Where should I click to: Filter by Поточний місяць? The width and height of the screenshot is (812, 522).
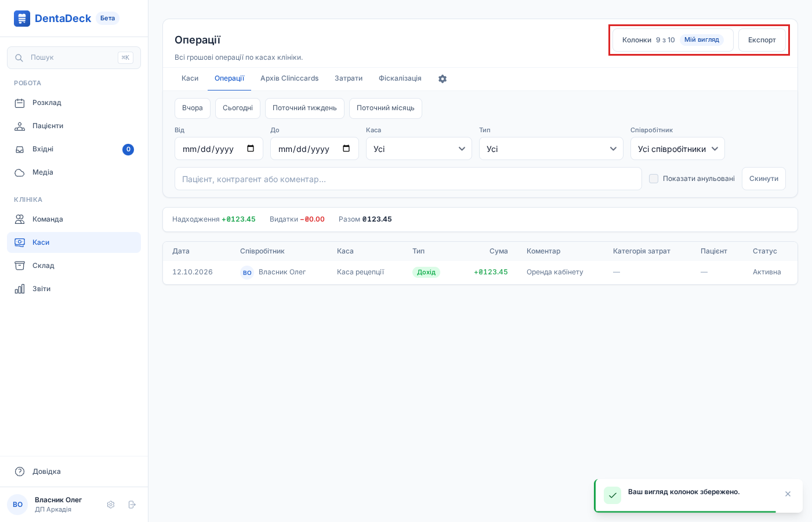(386, 108)
